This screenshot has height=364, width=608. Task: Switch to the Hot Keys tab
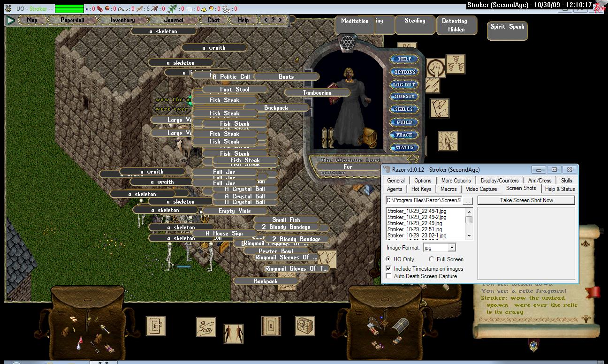pos(421,189)
